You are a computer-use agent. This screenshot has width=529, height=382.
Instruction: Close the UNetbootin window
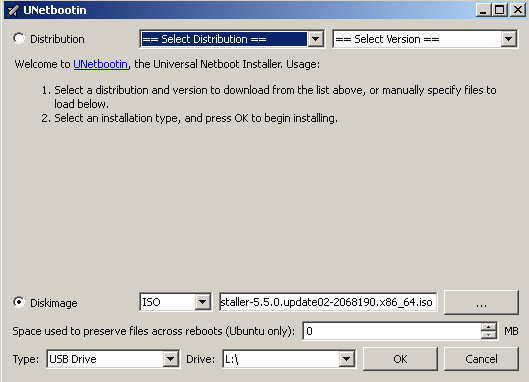pyautogui.click(x=518, y=10)
